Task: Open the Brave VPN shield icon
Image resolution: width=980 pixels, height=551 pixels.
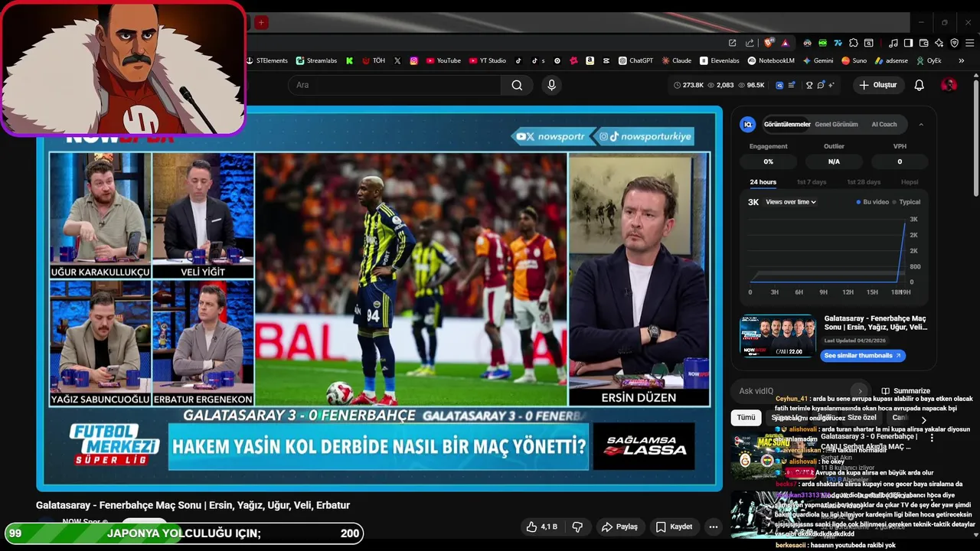Action: [954, 43]
